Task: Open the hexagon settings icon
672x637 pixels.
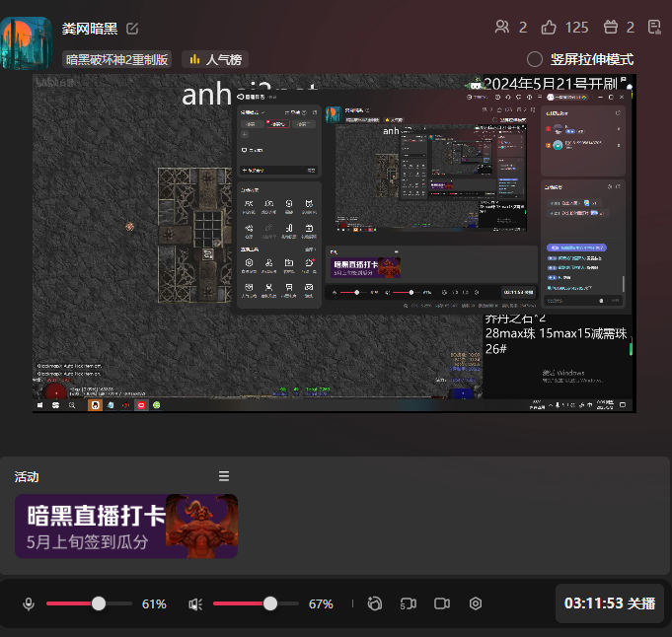Action: (476, 603)
